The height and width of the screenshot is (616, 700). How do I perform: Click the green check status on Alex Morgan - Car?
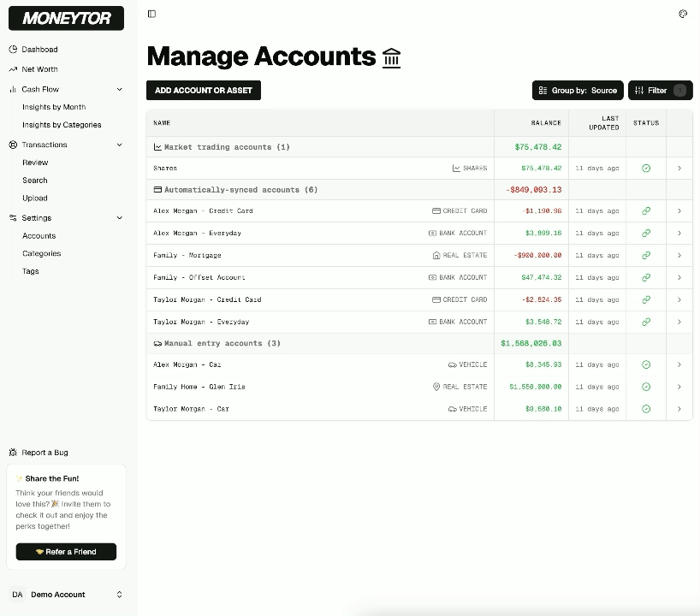pyautogui.click(x=646, y=364)
